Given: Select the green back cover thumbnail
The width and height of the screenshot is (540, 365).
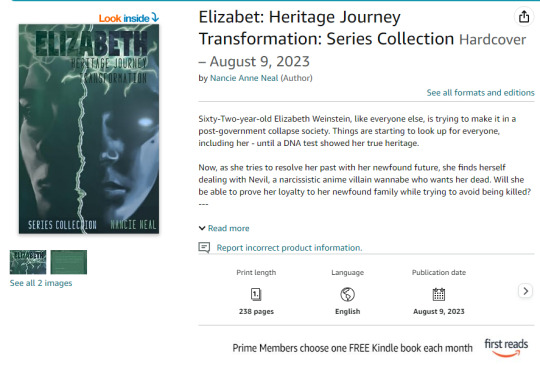Looking at the screenshot, I should click(x=69, y=262).
